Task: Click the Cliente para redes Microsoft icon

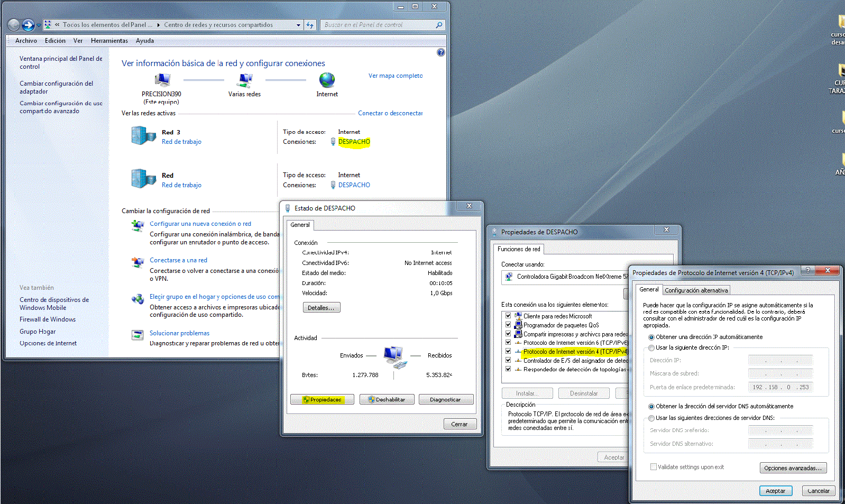Action: pyautogui.click(x=518, y=316)
